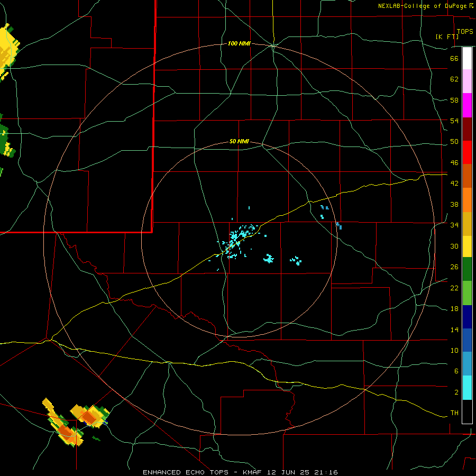476x476 pixels.
Task: Click the "KMAF" radar site identifier
Action: (x=253, y=472)
